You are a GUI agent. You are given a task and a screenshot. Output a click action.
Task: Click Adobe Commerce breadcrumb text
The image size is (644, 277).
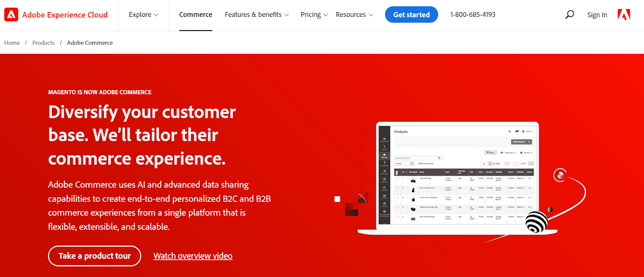coord(90,43)
